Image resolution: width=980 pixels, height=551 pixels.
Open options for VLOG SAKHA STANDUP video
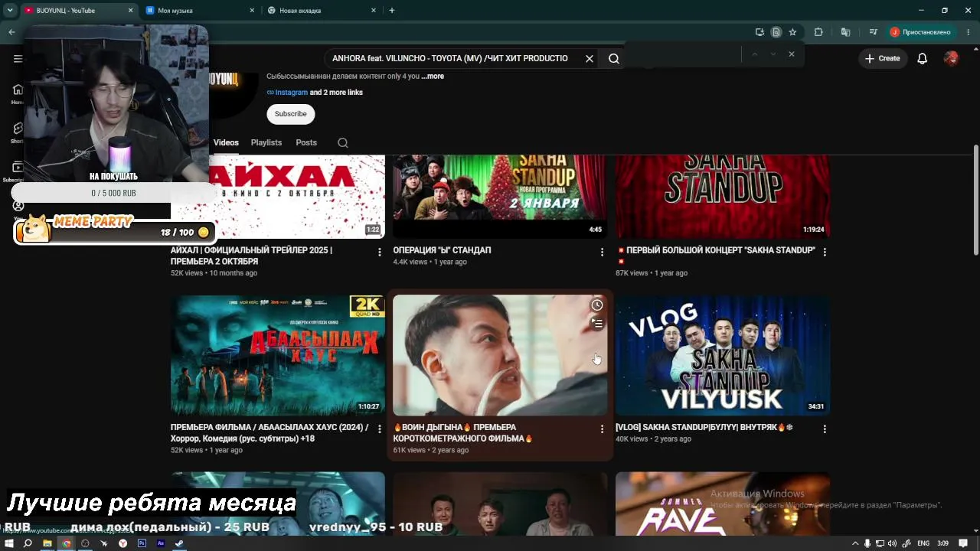click(825, 429)
